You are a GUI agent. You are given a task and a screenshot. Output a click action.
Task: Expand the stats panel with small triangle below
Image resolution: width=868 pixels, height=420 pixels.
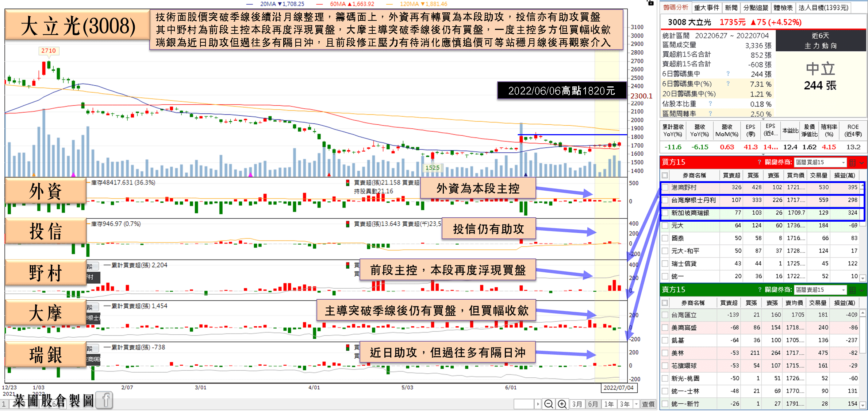(763, 119)
